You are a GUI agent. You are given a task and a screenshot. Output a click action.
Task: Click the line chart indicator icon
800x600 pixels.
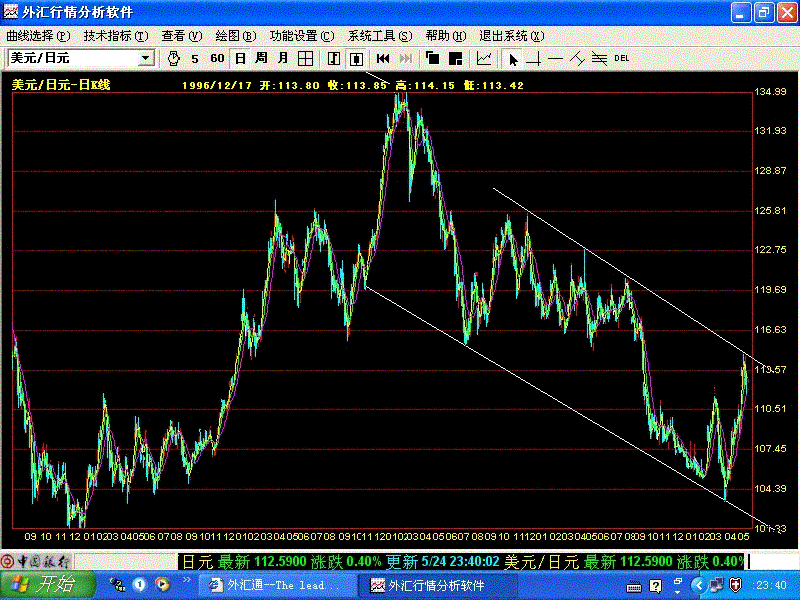click(484, 59)
